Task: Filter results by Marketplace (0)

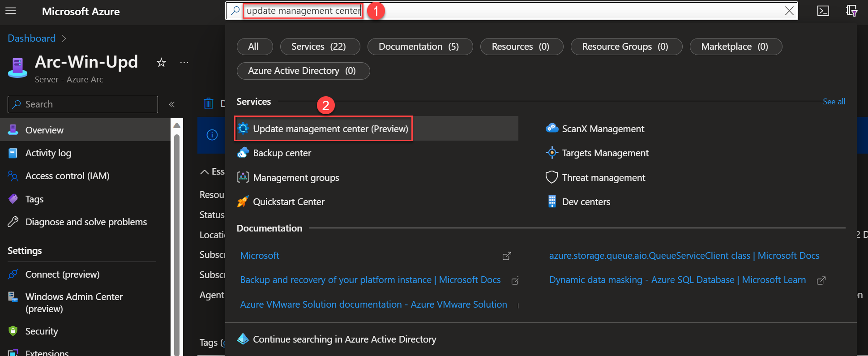Action: [735, 47]
